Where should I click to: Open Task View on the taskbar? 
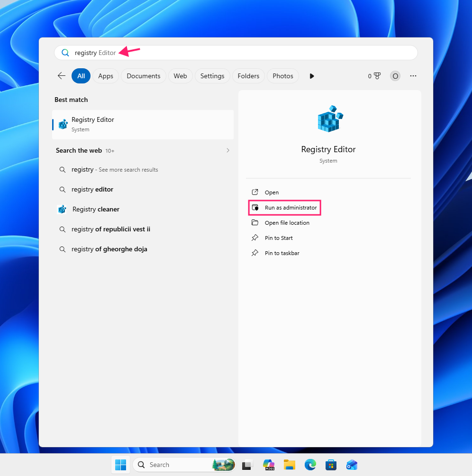pos(247,465)
